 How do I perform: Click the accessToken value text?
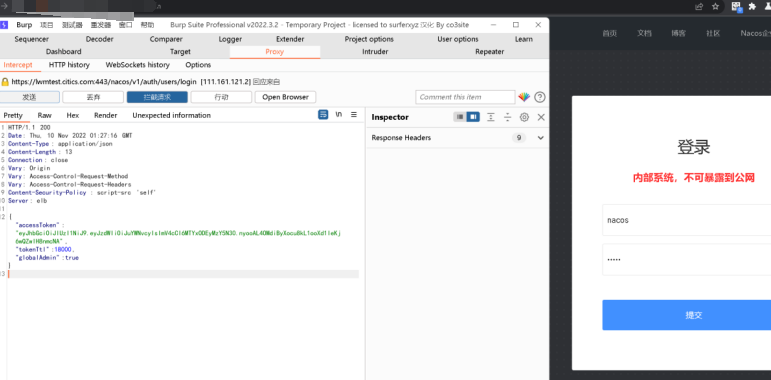(178, 237)
